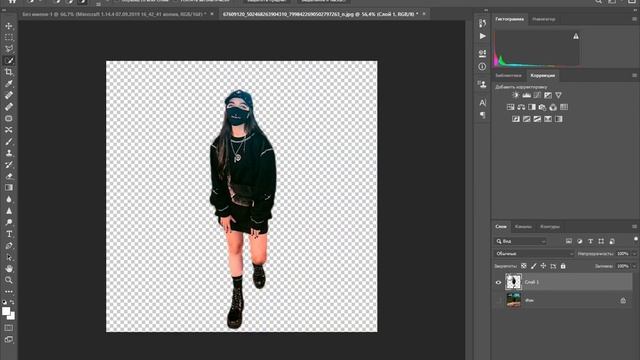The height and width of the screenshot is (360, 640).
Task: Select the History Brush tool
Action: tap(9, 164)
